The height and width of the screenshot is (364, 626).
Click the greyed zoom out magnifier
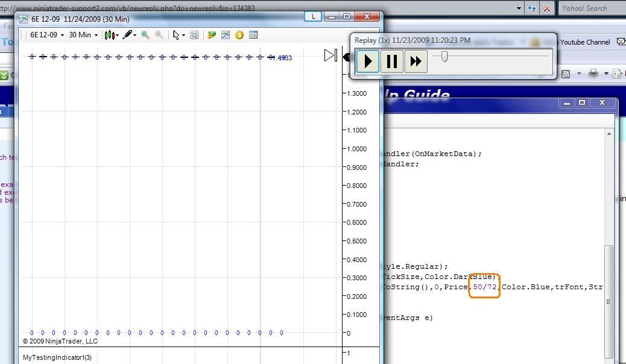159,35
